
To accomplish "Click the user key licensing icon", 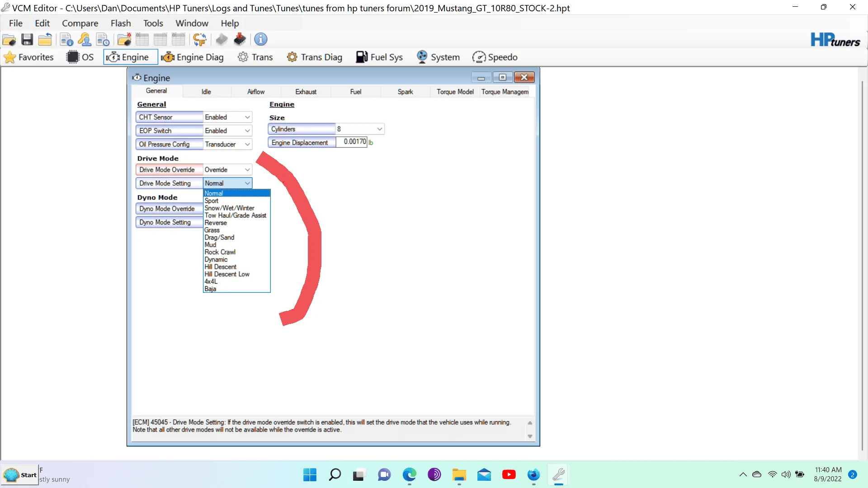I will 85,40.
